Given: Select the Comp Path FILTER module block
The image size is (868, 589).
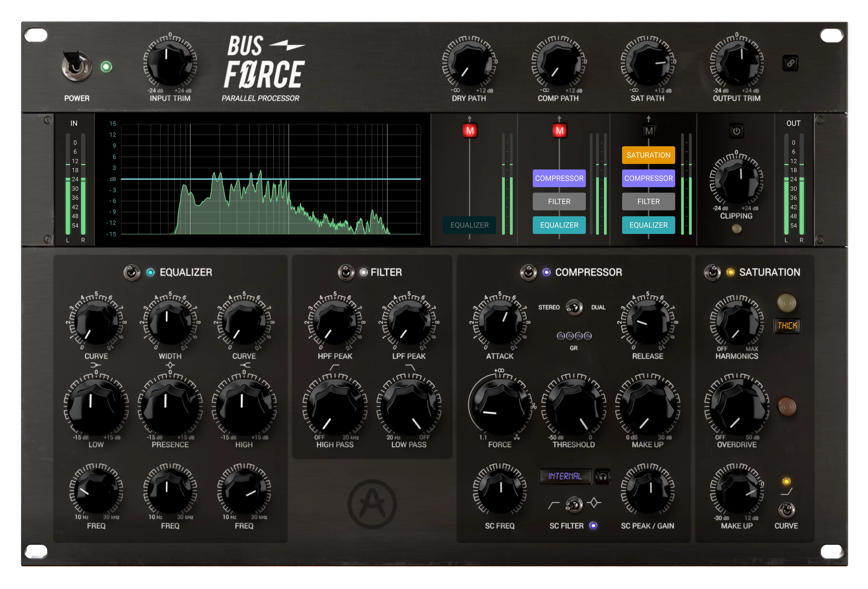Looking at the screenshot, I should tap(559, 202).
